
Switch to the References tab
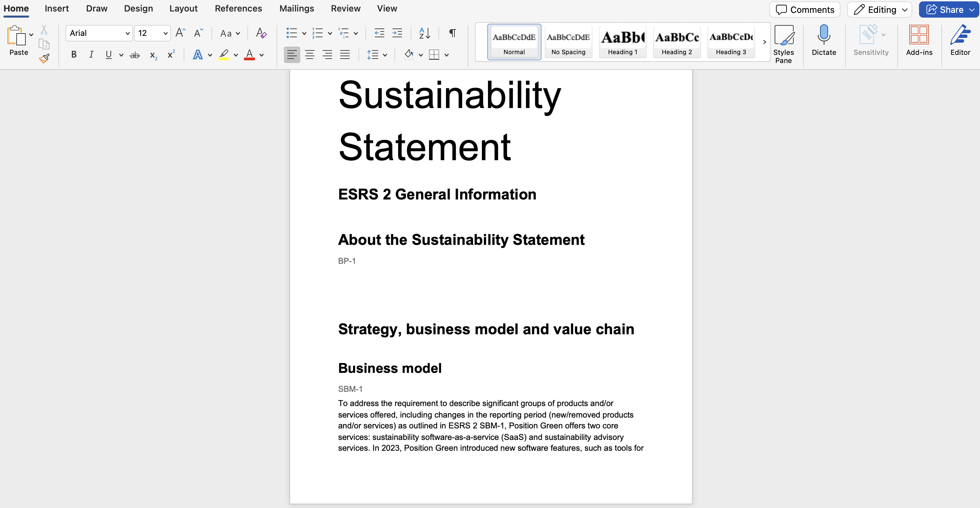coord(238,8)
